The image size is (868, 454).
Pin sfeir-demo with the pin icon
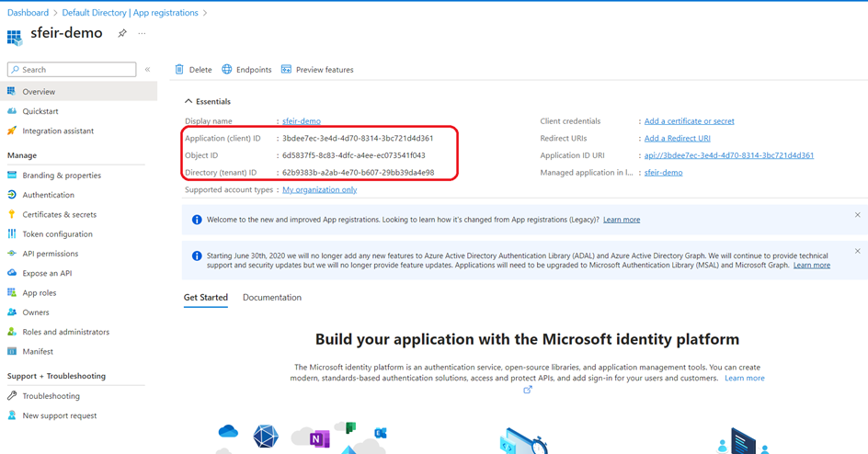tap(122, 33)
